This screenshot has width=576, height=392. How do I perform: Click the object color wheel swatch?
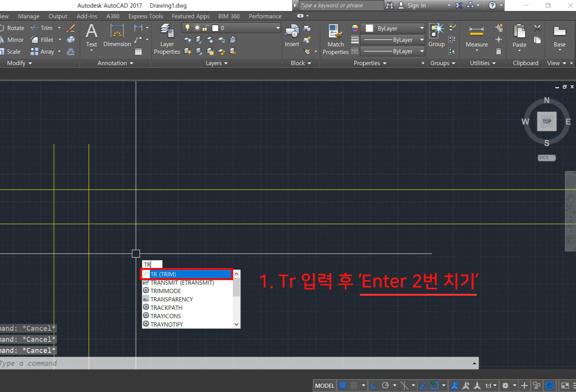(x=355, y=28)
